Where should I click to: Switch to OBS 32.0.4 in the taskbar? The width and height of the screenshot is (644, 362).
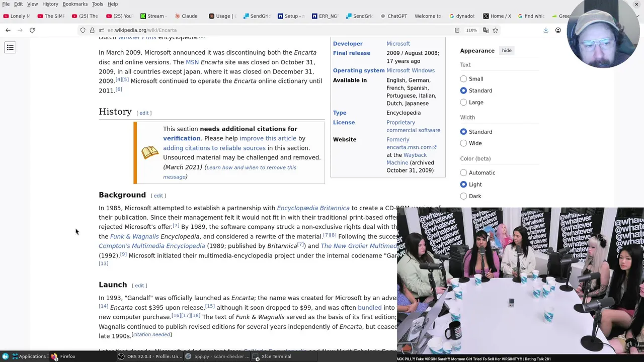[150, 356]
